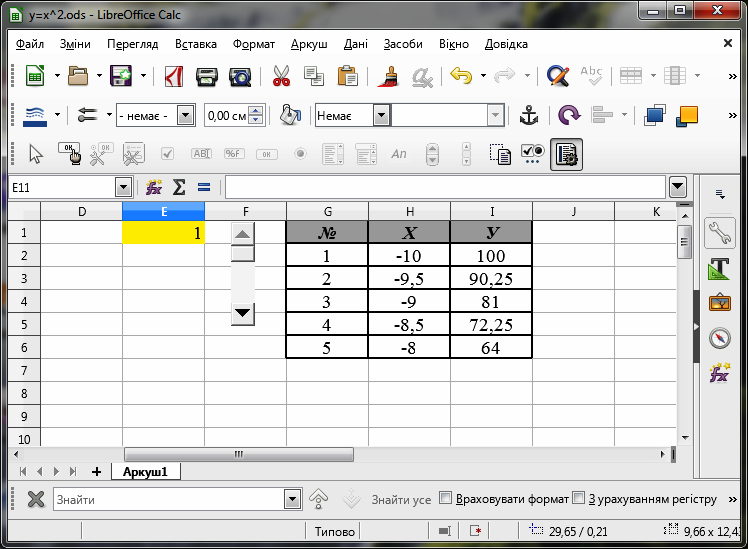Image resolution: width=748 pixels, height=549 pixels.
Task: Click the Print icon
Action: [x=207, y=76]
